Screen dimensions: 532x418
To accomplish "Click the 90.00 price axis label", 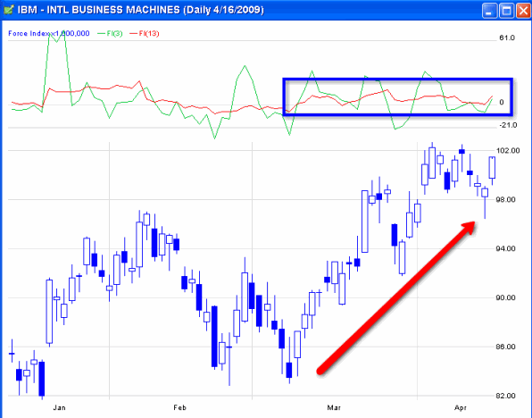I will point(506,297).
